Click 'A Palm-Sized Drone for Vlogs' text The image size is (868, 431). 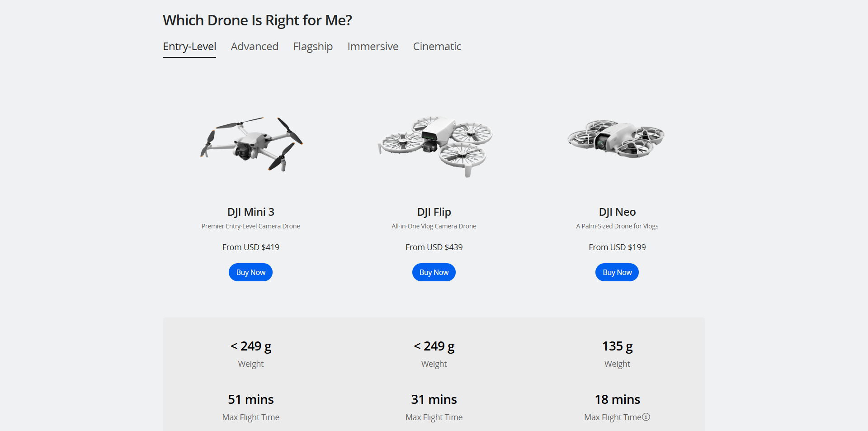coord(617,226)
